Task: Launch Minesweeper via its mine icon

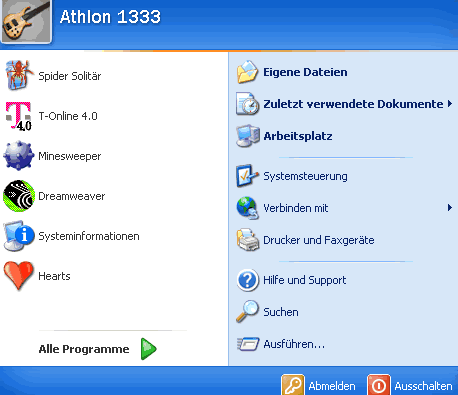Action: coord(19,156)
